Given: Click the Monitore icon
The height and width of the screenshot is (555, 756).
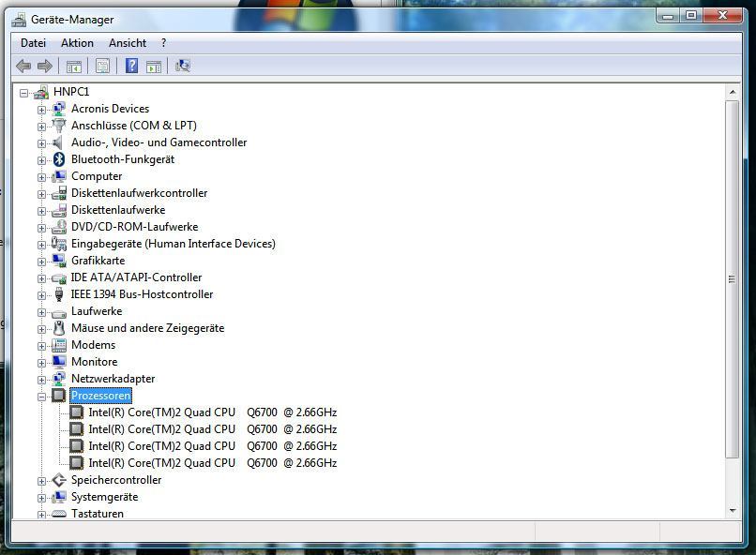Looking at the screenshot, I should tap(59, 362).
